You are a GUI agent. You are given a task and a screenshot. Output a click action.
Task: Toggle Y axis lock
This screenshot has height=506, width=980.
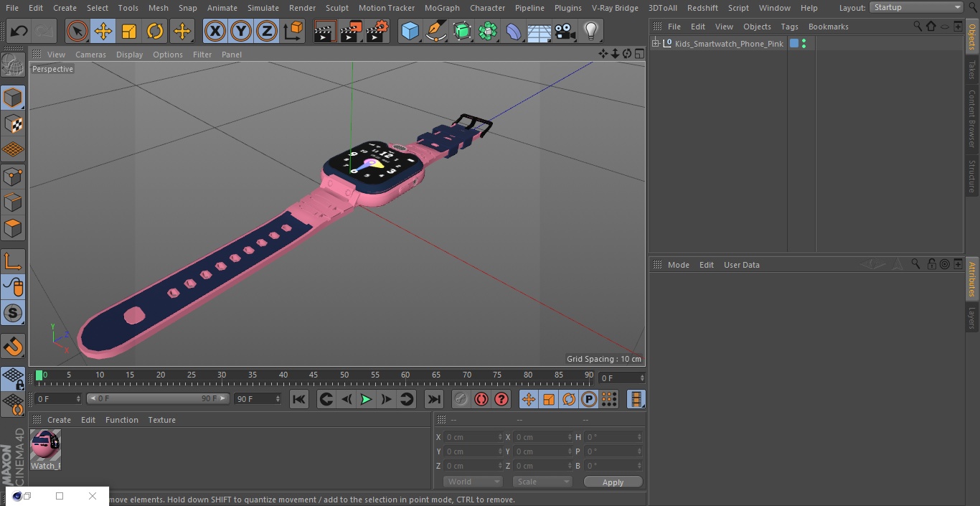pyautogui.click(x=241, y=31)
